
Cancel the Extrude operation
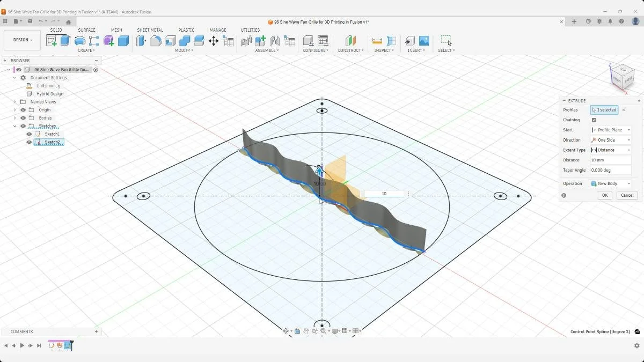click(x=627, y=195)
